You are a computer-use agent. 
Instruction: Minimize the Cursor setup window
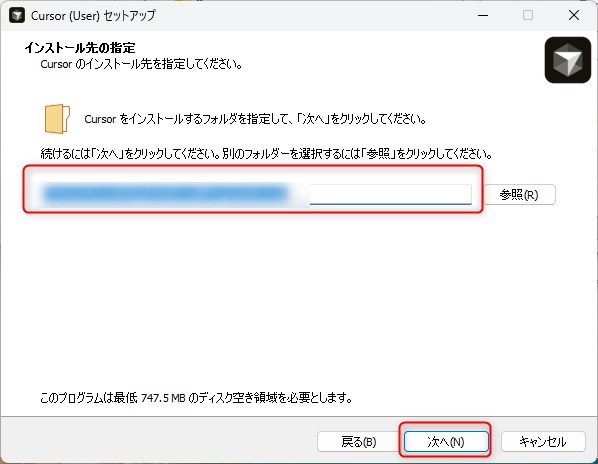[x=483, y=15]
